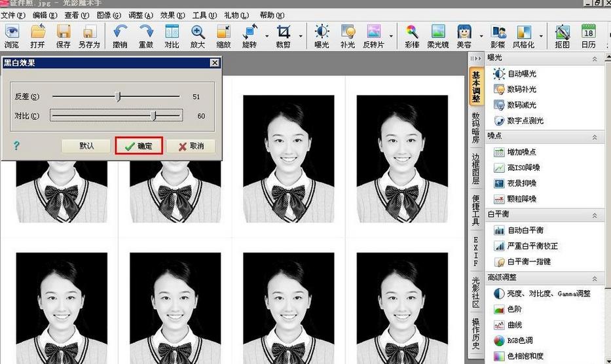611x364 pixels.
Task: Click the 放大 zoom in icon
Action: pyautogui.click(x=198, y=35)
